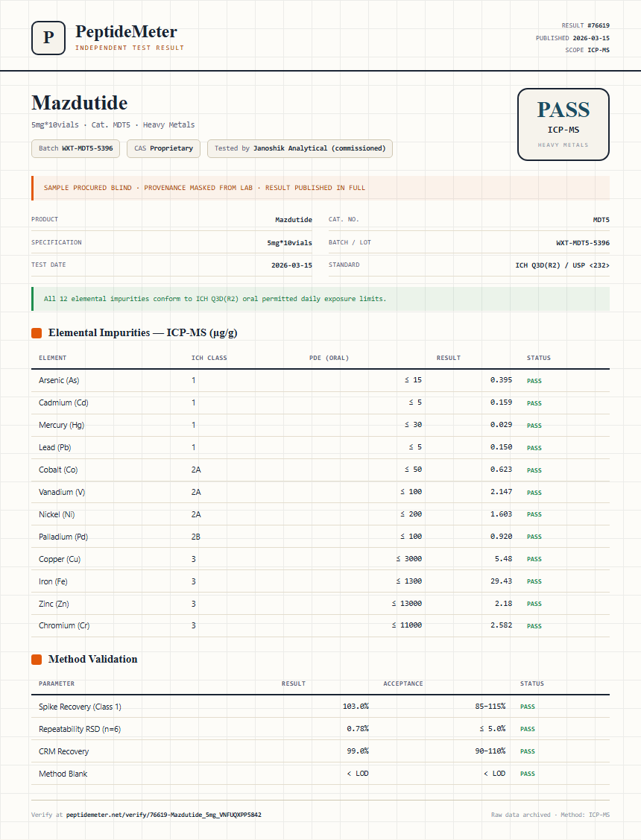The image size is (641, 840).
Task: Click the acceptance range 85-115%
Action: point(490,707)
